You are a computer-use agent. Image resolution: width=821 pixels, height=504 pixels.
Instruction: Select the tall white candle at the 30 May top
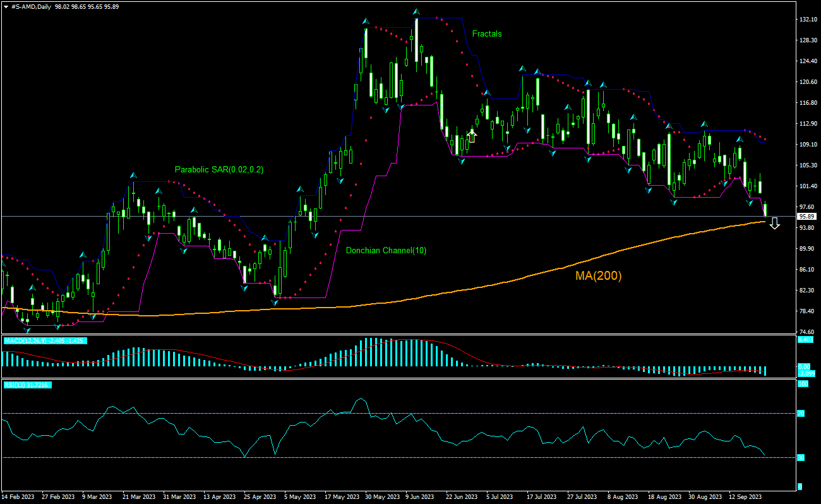pos(366,43)
